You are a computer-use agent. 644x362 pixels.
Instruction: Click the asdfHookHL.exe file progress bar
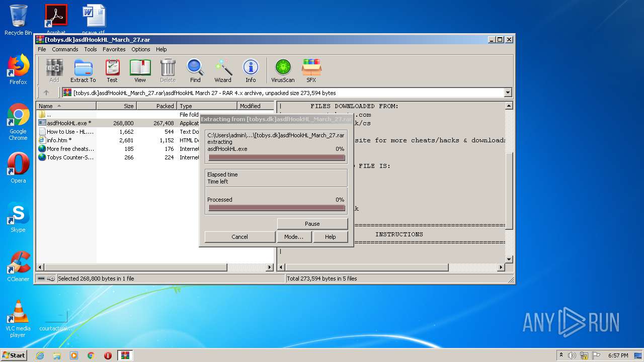(x=277, y=157)
